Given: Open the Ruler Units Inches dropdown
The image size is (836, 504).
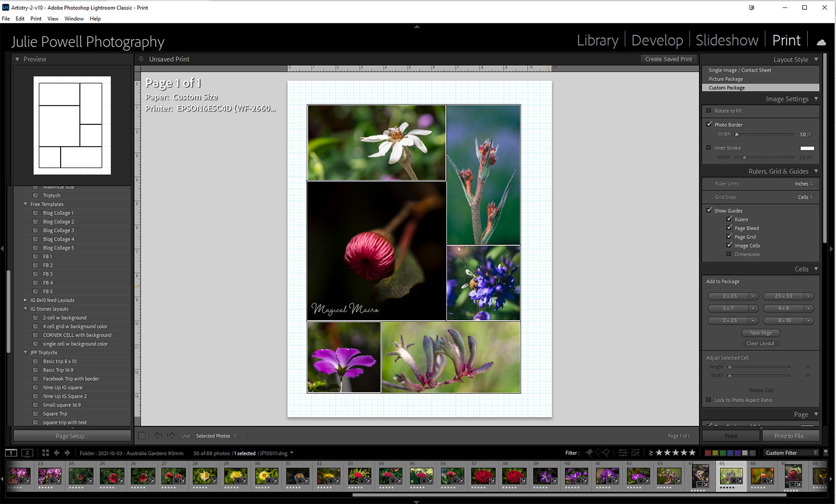Looking at the screenshot, I should click(x=804, y=184).
